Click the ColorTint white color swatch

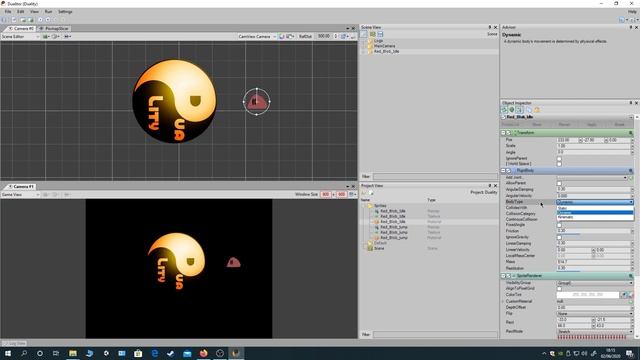pyautogui.click(x=588, y=295)
